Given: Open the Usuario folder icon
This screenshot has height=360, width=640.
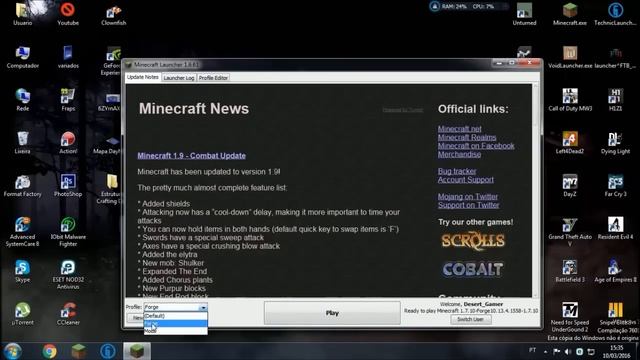Looking at the screenshot, I should pyautogui.click(x=22, y=14).
